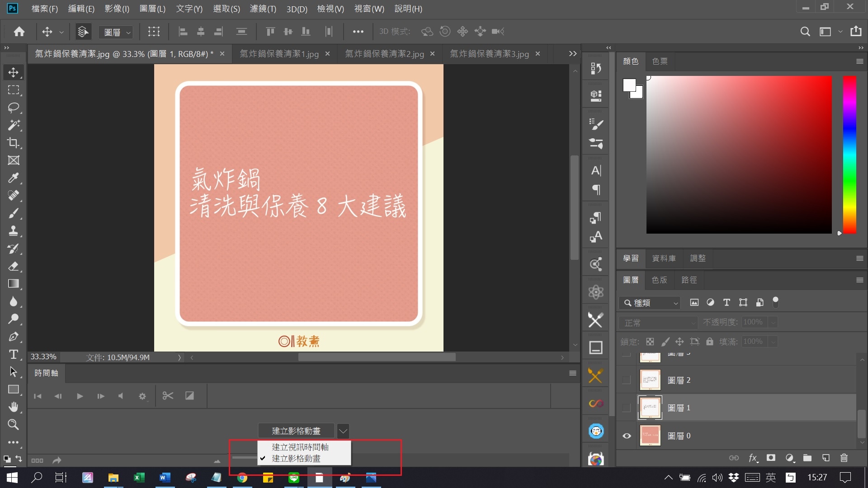Select the Eyedropper tool
Viewport: 868px width, 488px height.
(13, 178)
